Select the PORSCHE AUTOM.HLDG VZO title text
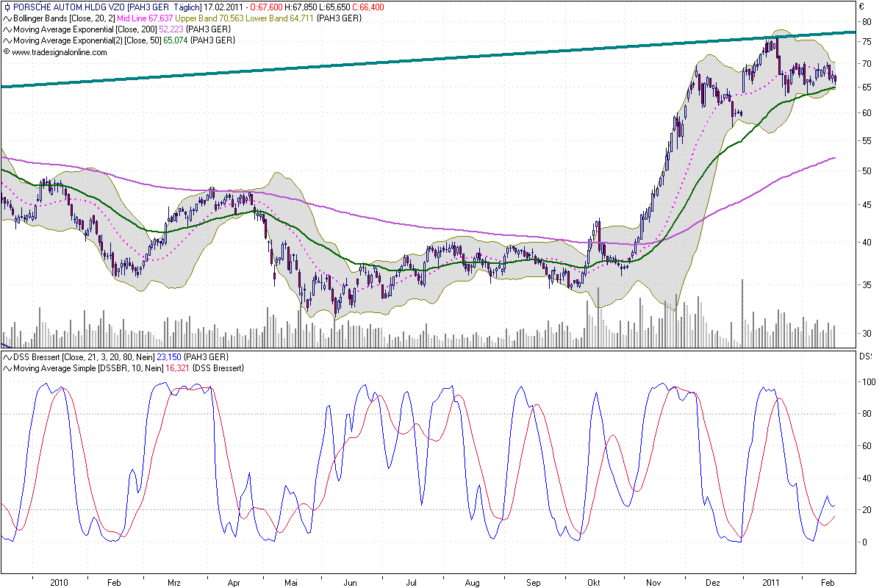Viewport: 882px width, 588px height. (68, 7)
